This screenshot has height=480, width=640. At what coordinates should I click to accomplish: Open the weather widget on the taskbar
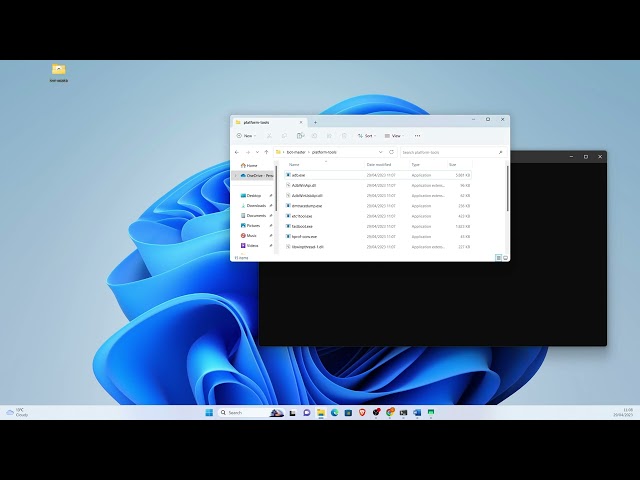(x=17, y=412)
